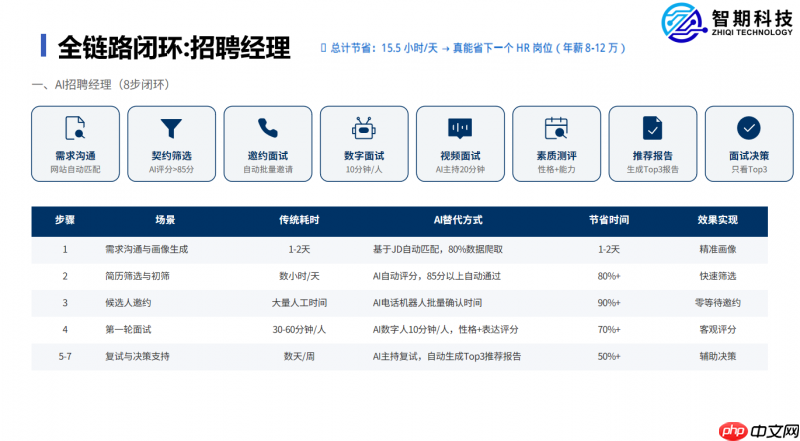Screen dimensions: 800x441
Task: Click the 邀约面试 card title
Action: pos(268,156)
